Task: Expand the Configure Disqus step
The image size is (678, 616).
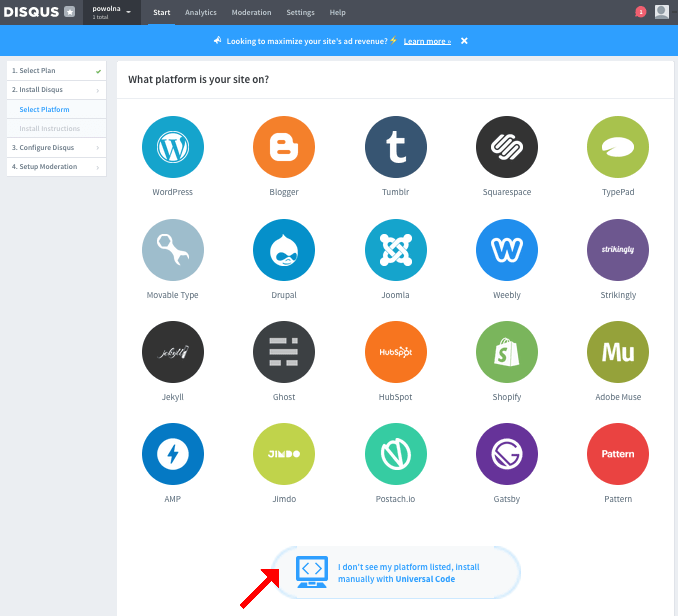Action: (56, 148)
